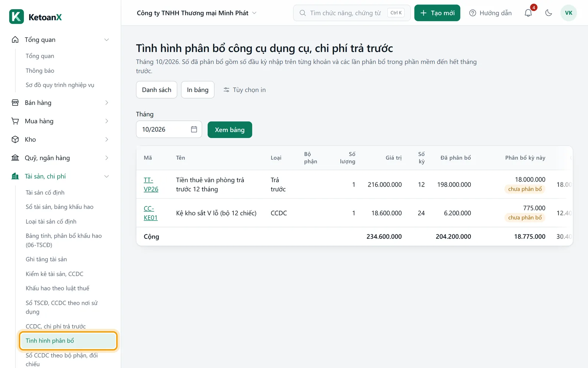Image resolution: width=588 pixels, height=368 pixels.
Task: Click the Bán hàng store icon
Action: (x=15, y=103)
